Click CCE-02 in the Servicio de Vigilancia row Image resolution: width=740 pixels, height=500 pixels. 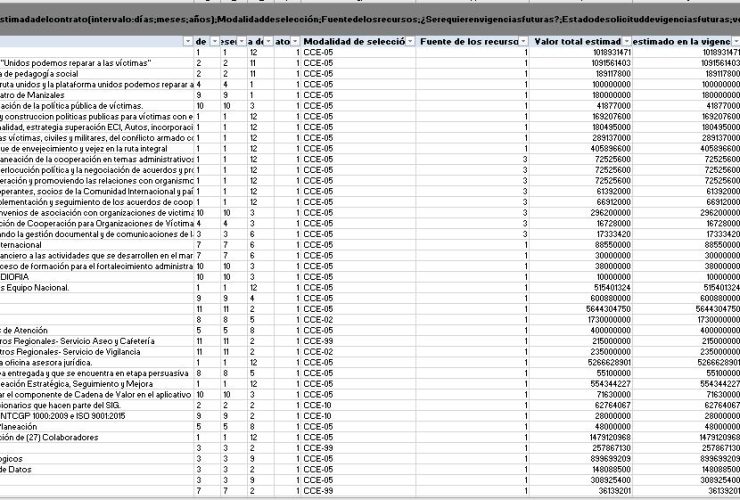pos(358,352)
